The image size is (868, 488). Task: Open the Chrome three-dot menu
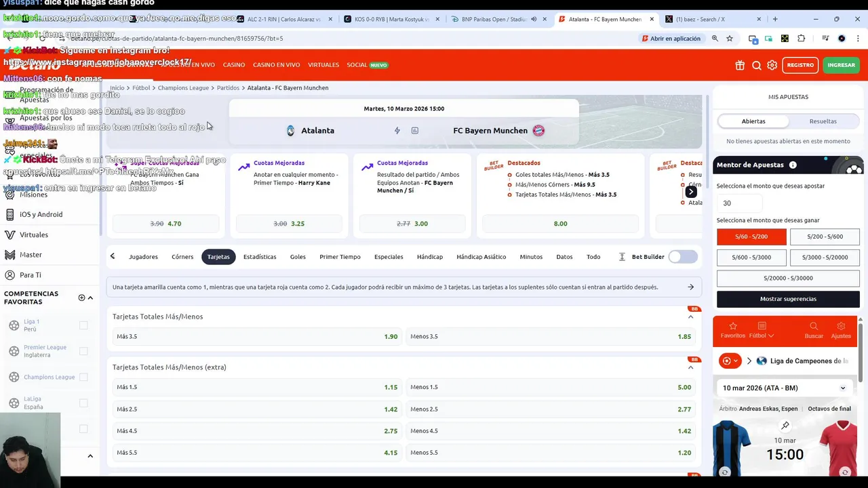[x=858, y=39]
